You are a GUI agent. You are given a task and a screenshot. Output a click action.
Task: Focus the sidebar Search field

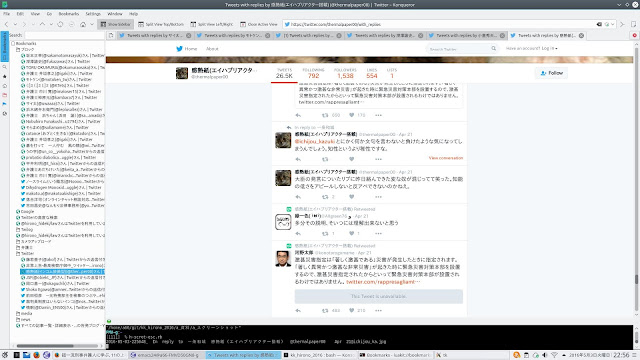click(x=64, y=36)
